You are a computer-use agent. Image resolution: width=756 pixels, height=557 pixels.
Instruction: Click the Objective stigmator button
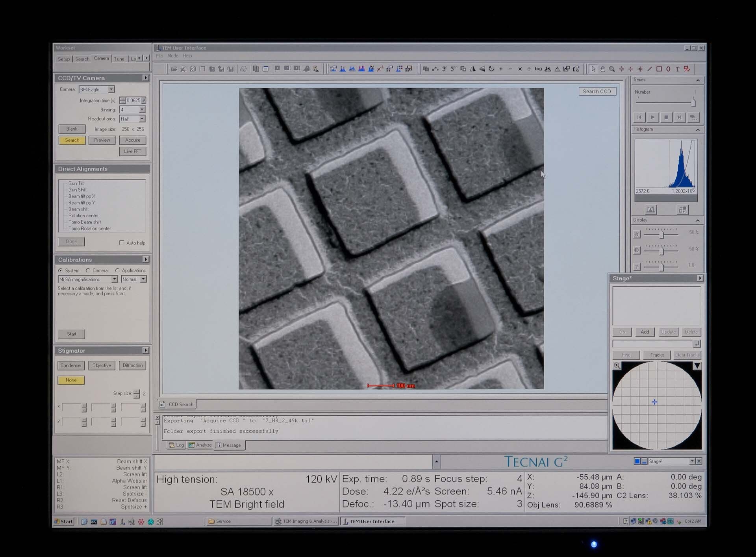click(101, 365)
